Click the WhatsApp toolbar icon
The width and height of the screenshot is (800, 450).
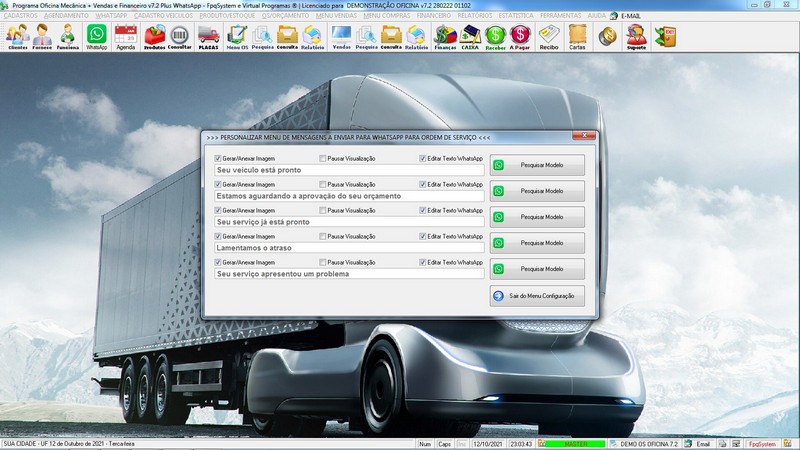96,37
